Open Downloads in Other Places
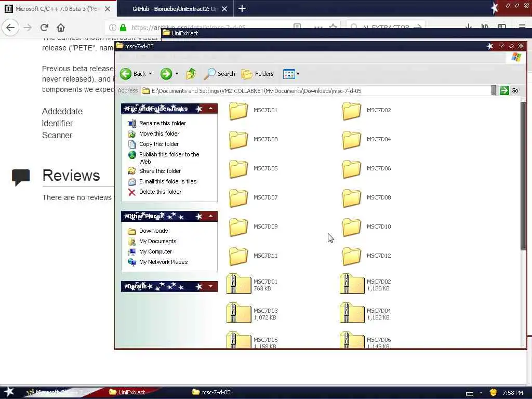This screenshot has width=532, height=399. (153, 231)
